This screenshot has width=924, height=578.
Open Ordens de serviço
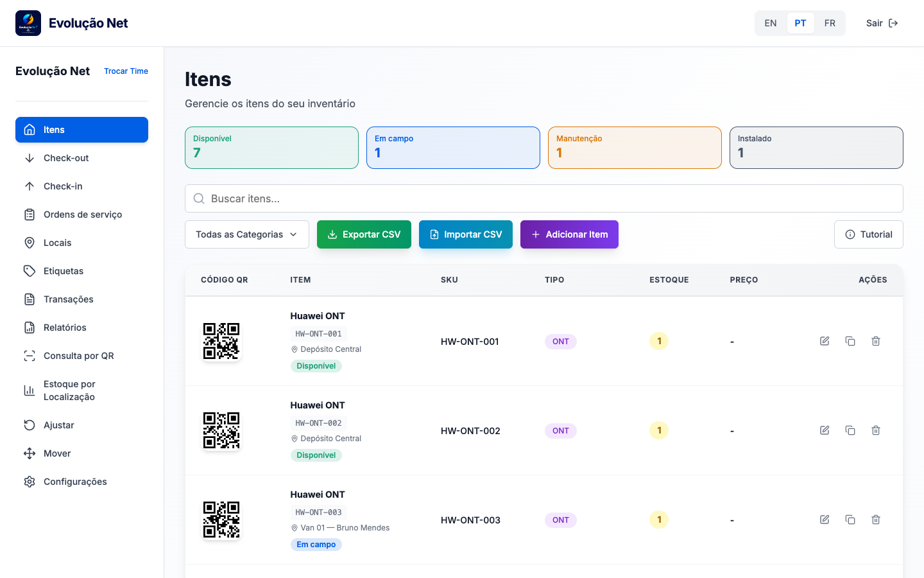tap(81, 215)
